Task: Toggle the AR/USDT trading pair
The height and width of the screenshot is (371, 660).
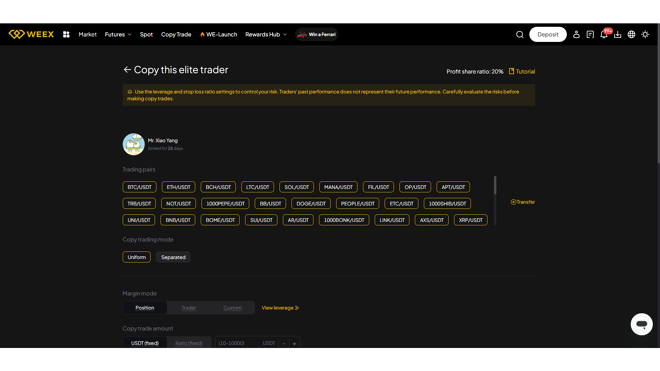Action: click(x=298, y=220)
